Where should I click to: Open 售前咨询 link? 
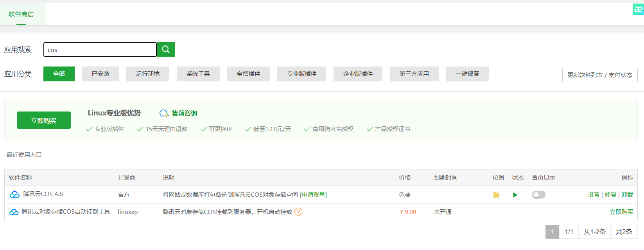coord(185,113)
